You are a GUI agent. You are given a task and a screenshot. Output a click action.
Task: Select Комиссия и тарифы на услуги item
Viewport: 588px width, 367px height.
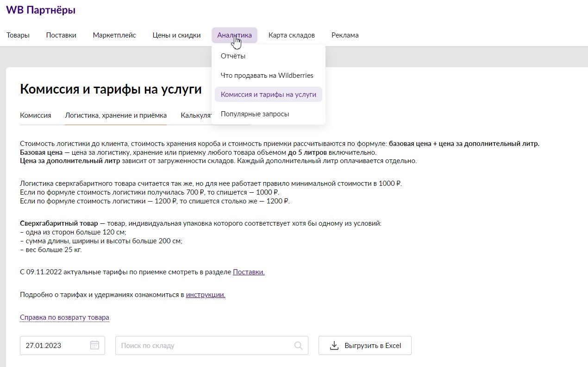tap(268, 95)
